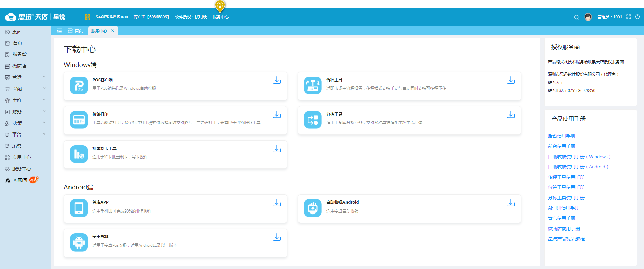Image resolution: width=644 pixels, height=269 pixels.
Task: Click the user avatar in header
Action: click(588, 17)
